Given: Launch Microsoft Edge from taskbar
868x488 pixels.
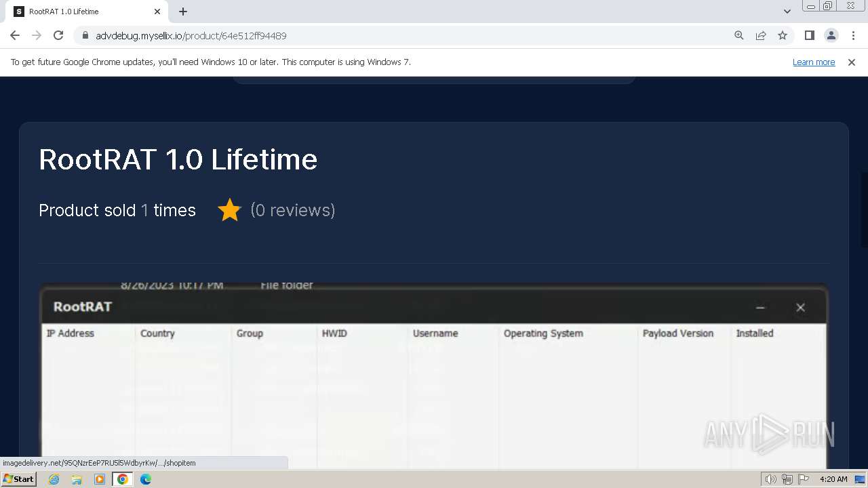Looking at the screenshot, I should click(x=146, y=479).
